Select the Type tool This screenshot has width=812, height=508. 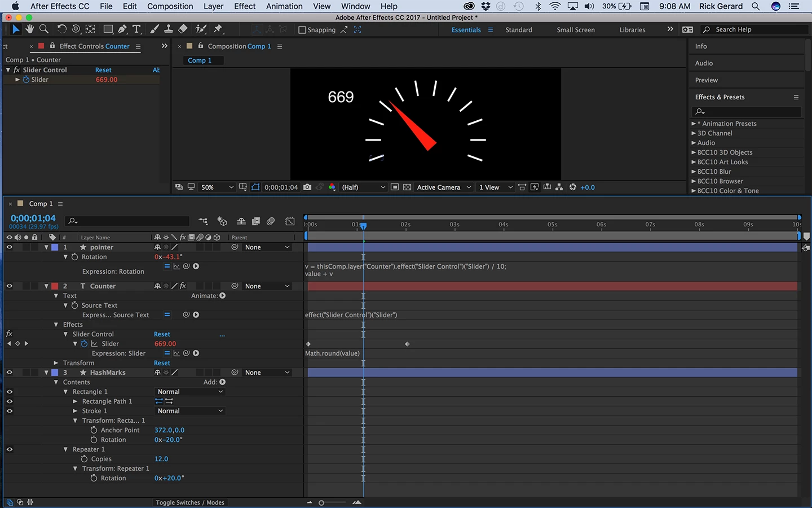[x=136, y=29]
